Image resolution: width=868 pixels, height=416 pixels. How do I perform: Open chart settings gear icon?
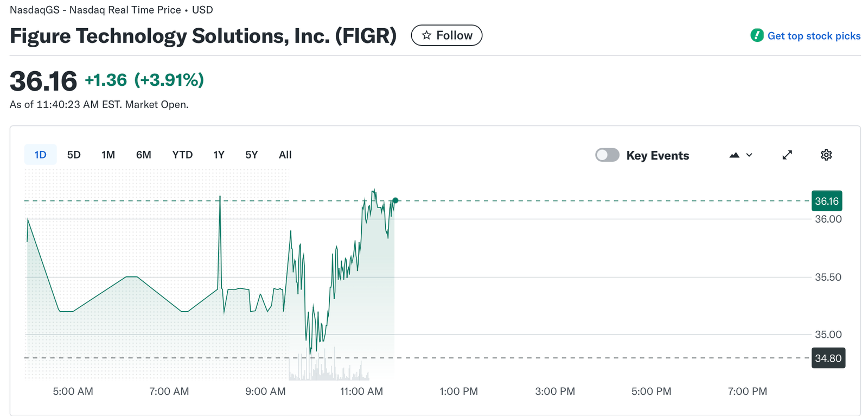coord(826,155)
